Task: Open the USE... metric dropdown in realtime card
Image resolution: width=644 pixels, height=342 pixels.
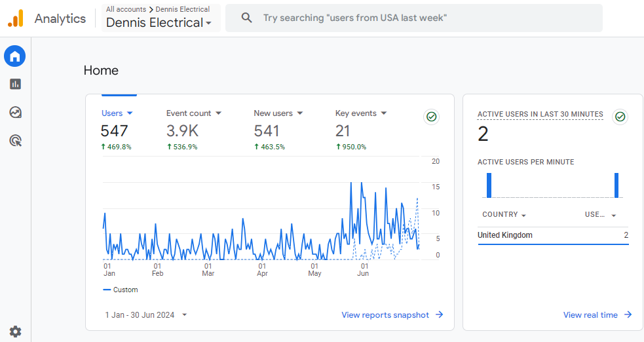Action: [601, 215]
